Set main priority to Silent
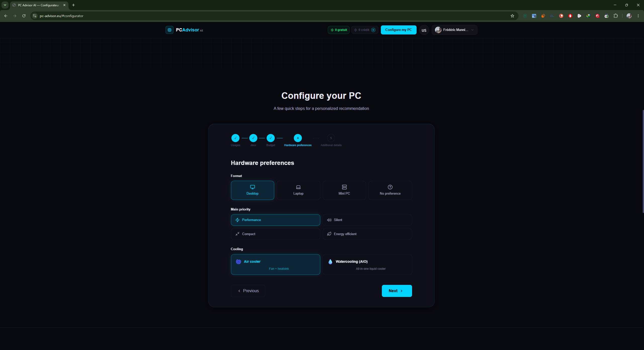 point(367,220)
